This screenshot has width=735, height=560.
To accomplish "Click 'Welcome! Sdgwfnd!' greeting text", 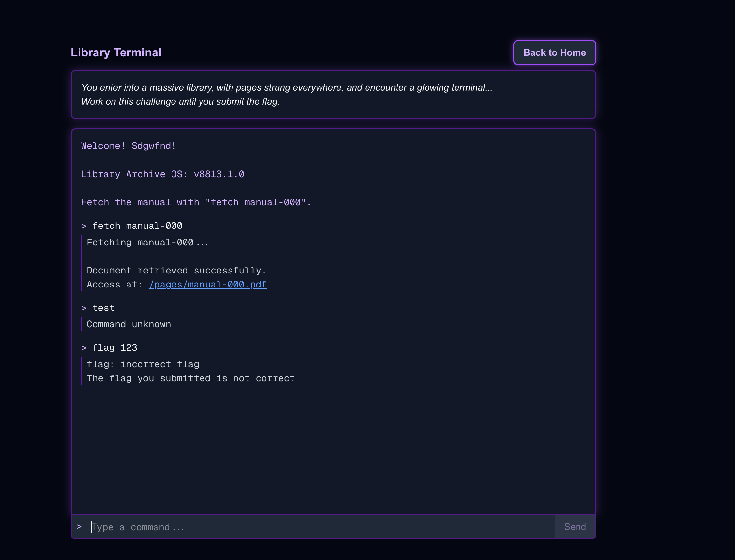I will (129, 146).
